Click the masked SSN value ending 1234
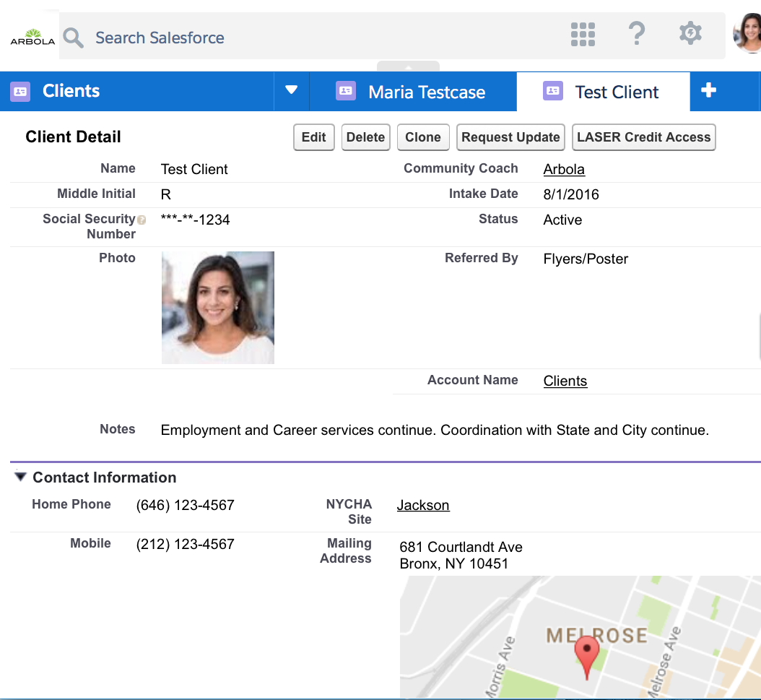 pyautogui.click(x=195, y=220)
